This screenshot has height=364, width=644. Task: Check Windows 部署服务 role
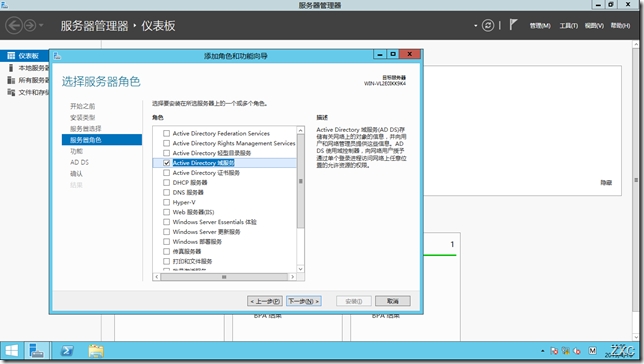coord(166,242)
